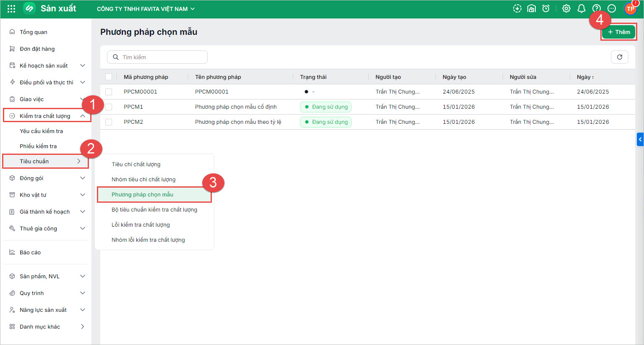Open the app launcher grid icon
This screenshot has width=644, height=345.
(x=11, y=8)
